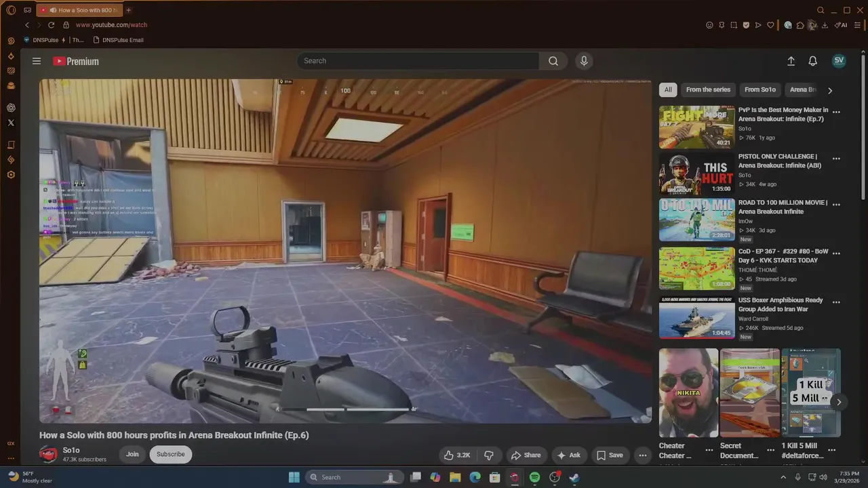Open options for Secret Document short

[x=770, y=450]
